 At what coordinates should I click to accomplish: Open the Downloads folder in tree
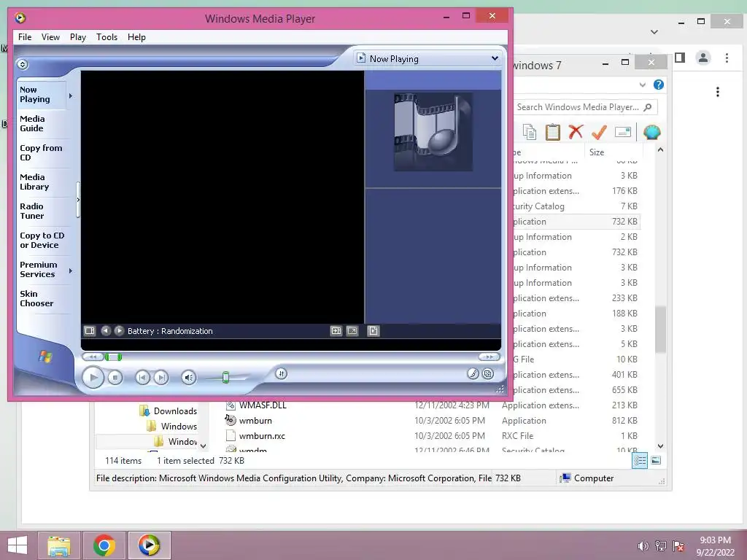pos(175,411)
